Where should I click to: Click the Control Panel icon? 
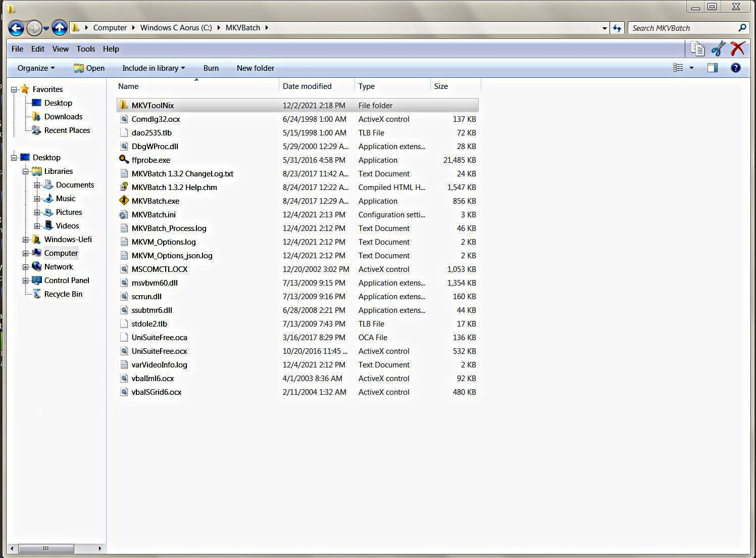click(x=36, y=280)
